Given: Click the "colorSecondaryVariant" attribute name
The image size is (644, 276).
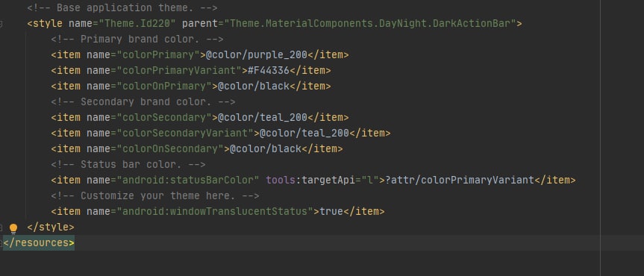Looking at the screenshot, I should coord(185,133).
